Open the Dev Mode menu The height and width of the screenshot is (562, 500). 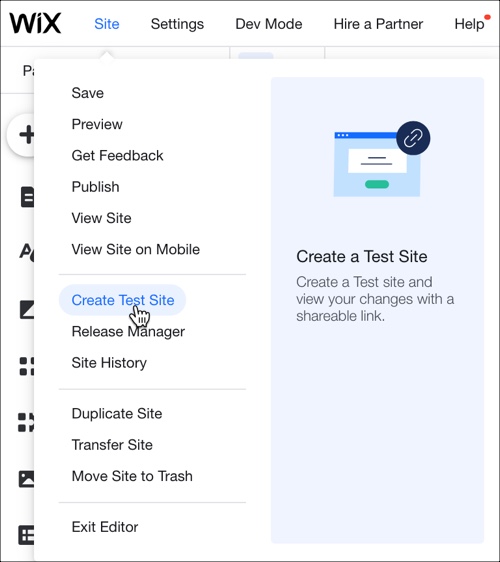pyautogui.click(x=268, y=24)
